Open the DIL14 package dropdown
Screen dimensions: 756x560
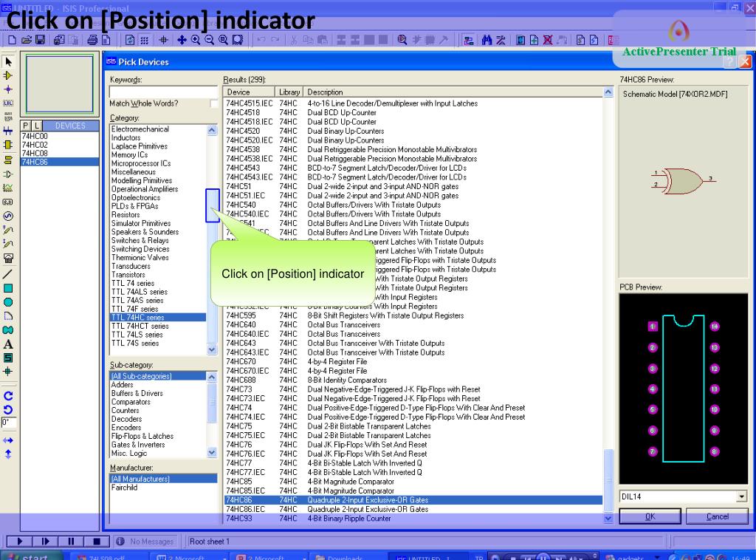(x=741, y=496)
